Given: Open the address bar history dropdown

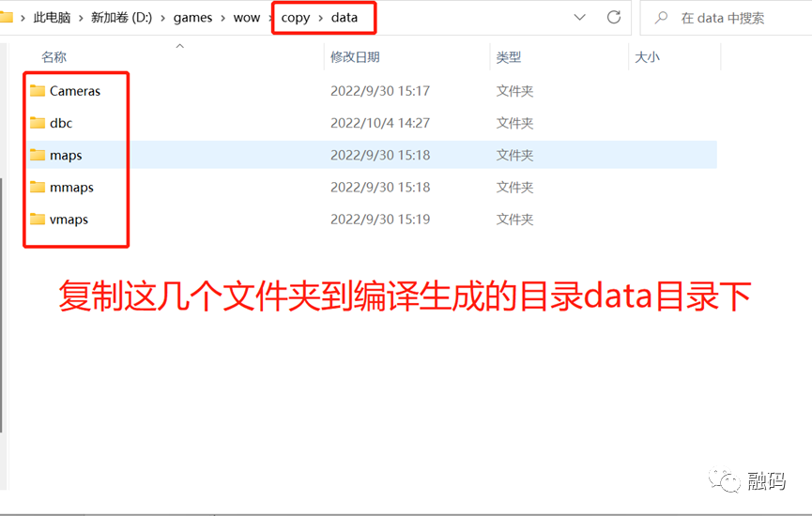Looking at the screenshot, I should click(580, 17).
